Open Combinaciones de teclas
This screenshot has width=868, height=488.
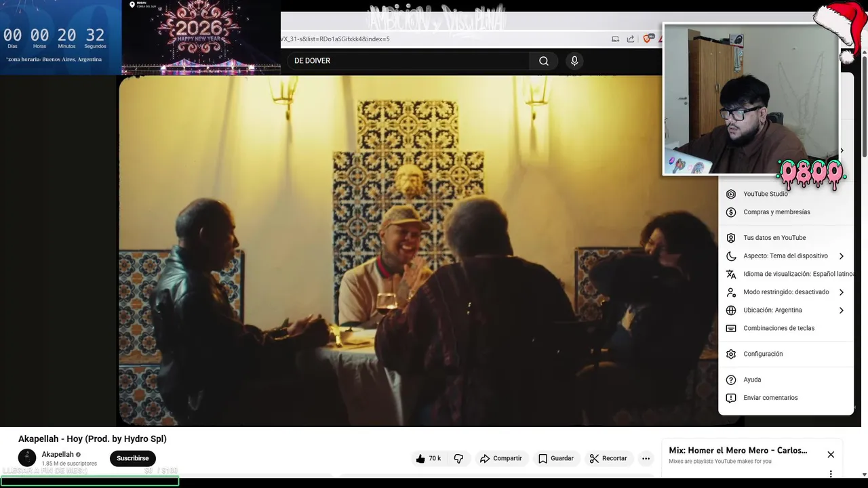[786, 329]
